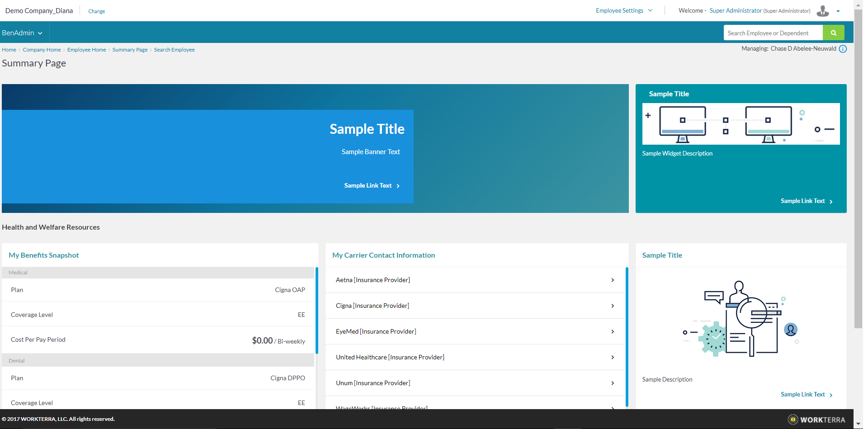Expand the user account caret menu
The width and height of the screenshot is (868, 429).
(x=838, y=11)
